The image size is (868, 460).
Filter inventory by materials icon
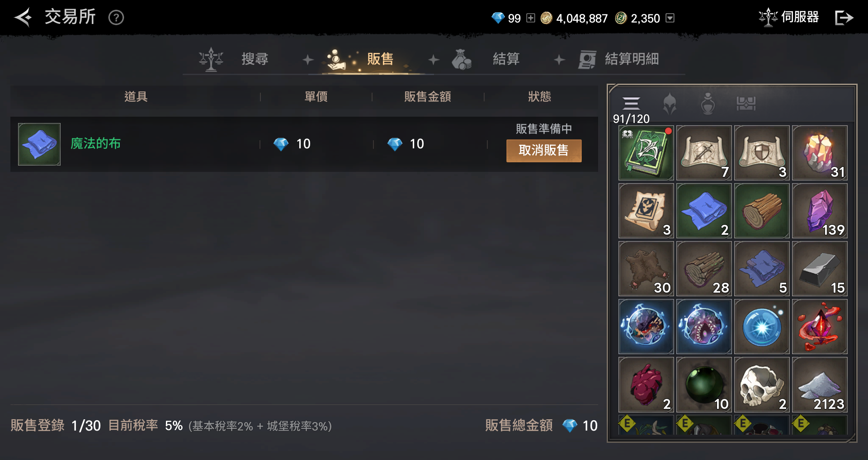tap(746, 104)
